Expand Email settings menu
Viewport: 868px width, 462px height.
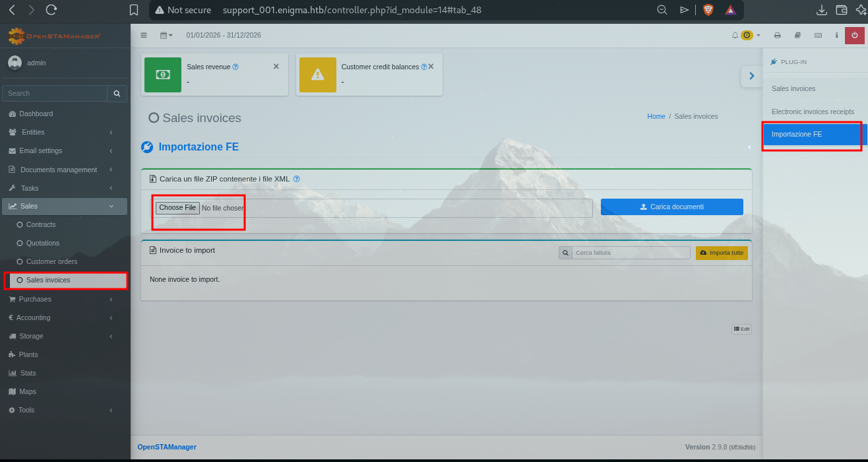click(x=65, y=150)
